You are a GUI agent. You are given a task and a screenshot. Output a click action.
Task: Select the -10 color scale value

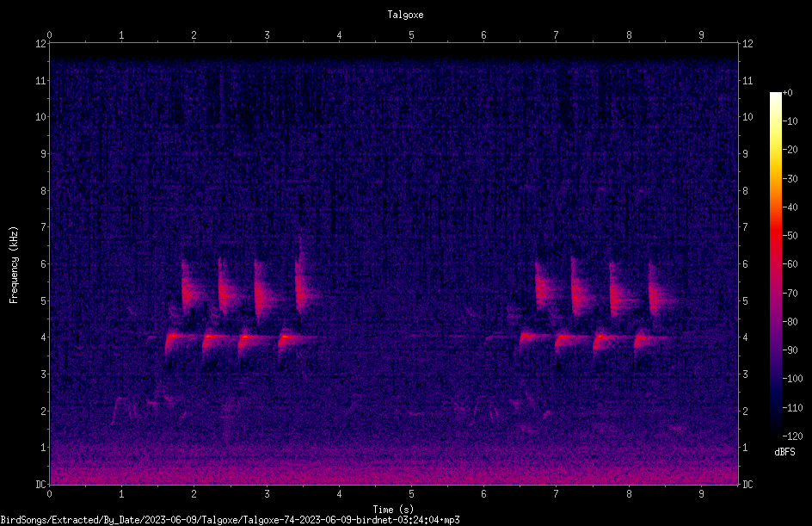coord(790,121)
